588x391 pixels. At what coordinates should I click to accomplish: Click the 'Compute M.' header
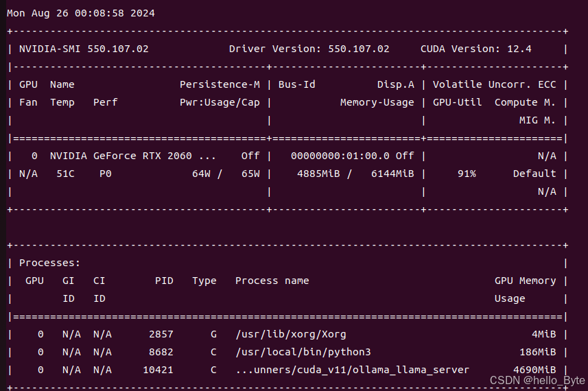[525, 102]
